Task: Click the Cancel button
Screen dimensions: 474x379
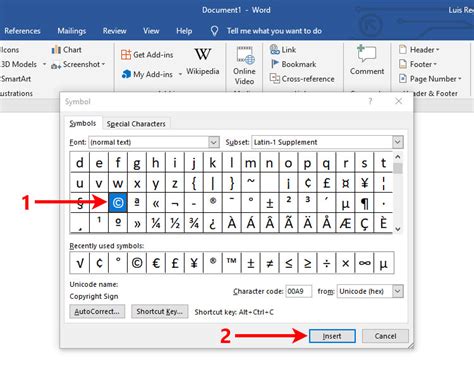Action: 385,336
